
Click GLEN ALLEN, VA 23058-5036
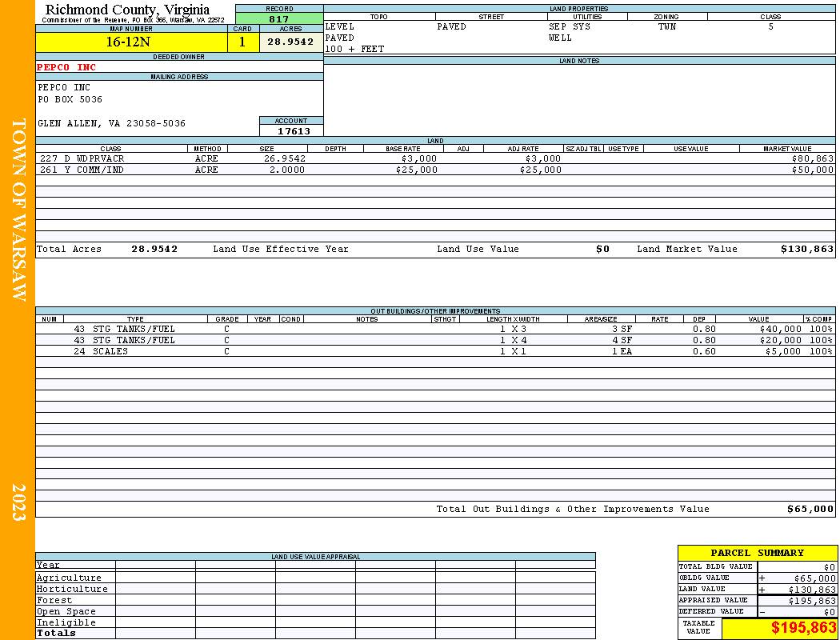[x=111, y=123]
